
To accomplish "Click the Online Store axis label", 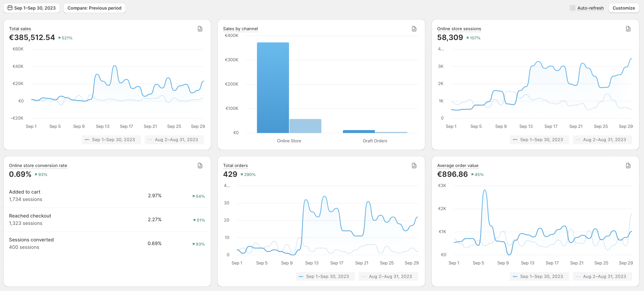I will 289,141.
